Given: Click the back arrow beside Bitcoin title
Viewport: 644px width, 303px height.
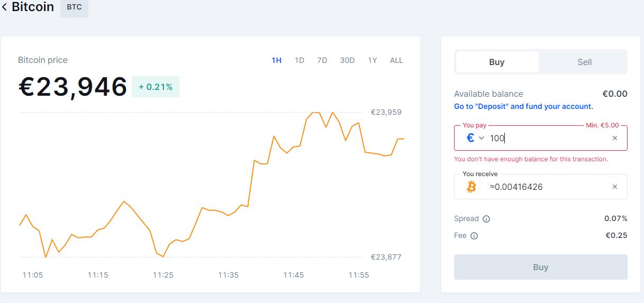Looking at the screenshot, I should click(x=5, y=7).
